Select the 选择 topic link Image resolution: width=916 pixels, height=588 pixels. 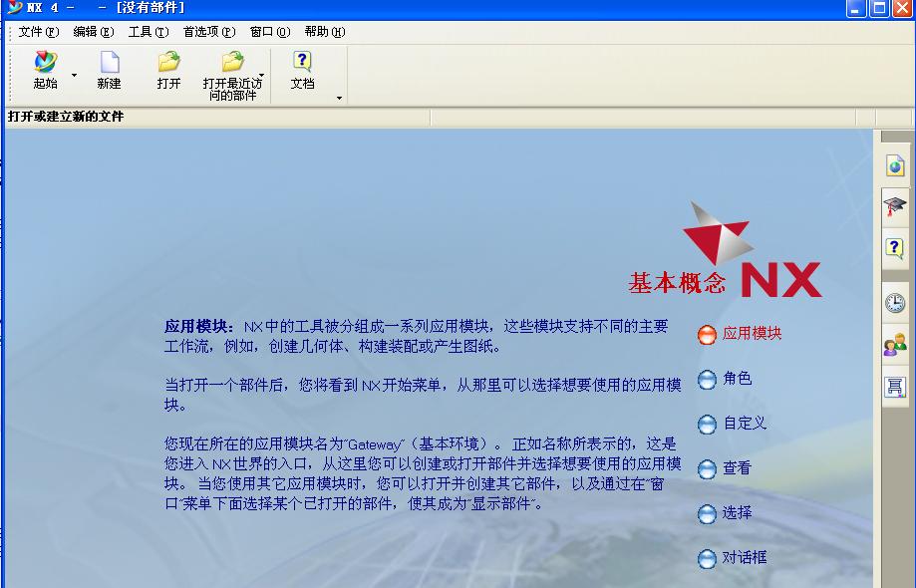point(738,512)
